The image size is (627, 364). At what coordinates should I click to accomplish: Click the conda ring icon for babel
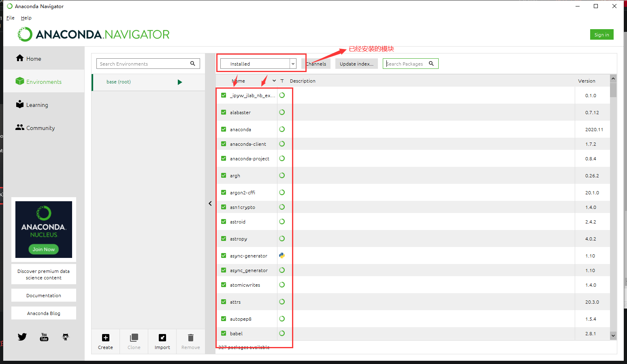(282, 333)
